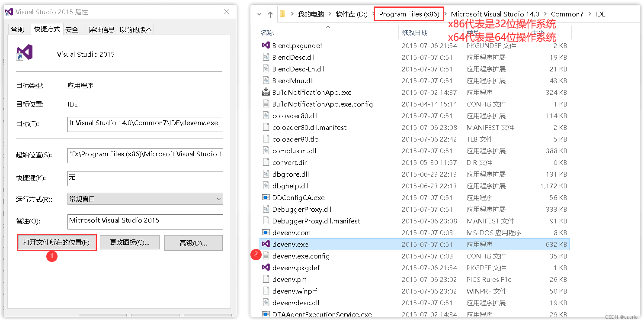The height and width of the screenshot is (323, 644).
Task: Click the 起始位置(S) input field
Action: [145, 155]
